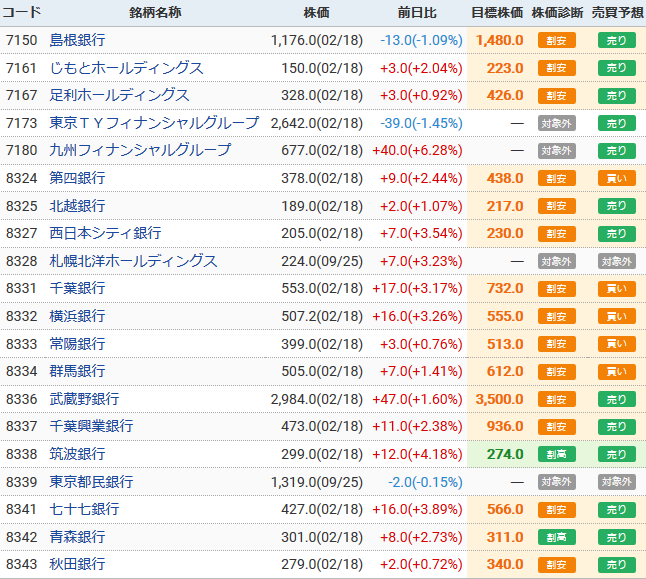
Task: Click the 目標株価 column header
Action: point(497,12)
